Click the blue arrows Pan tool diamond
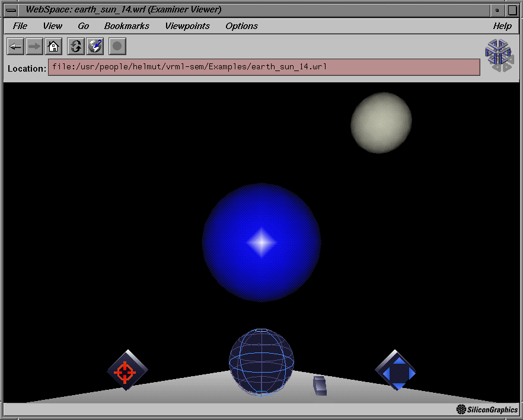The image size is (523, 420). [396, 370]
